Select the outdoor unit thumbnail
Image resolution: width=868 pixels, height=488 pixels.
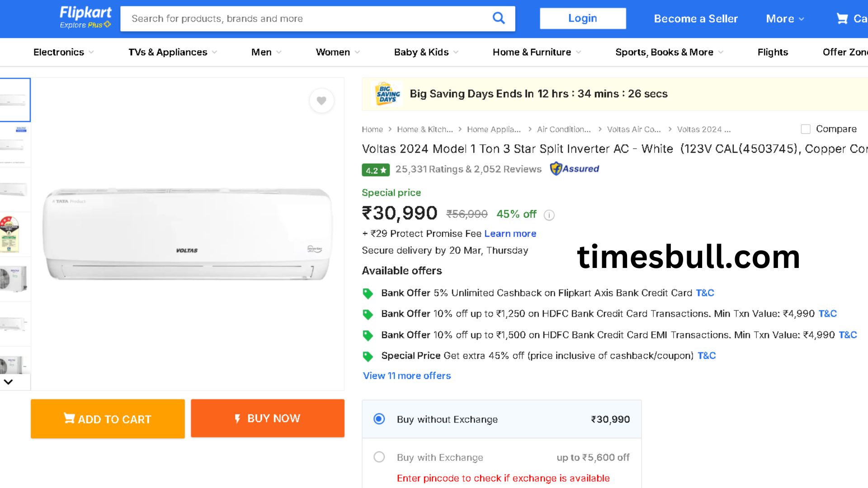(x=15, y=279)
